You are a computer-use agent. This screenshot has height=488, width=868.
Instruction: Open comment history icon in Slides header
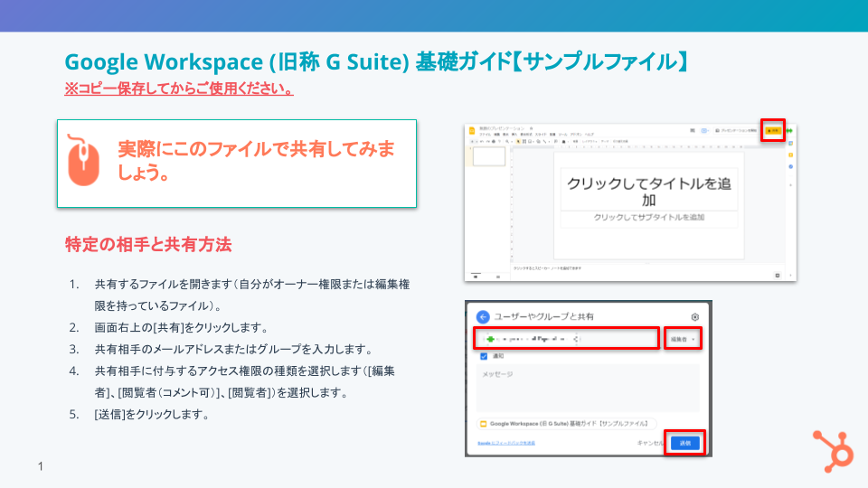[x=693, y=130]
